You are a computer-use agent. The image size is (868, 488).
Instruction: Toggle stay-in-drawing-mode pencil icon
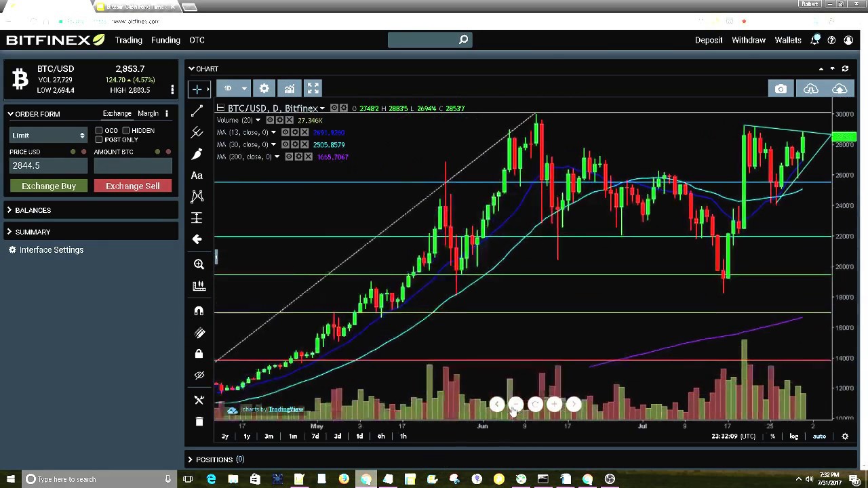coord(199,333)
